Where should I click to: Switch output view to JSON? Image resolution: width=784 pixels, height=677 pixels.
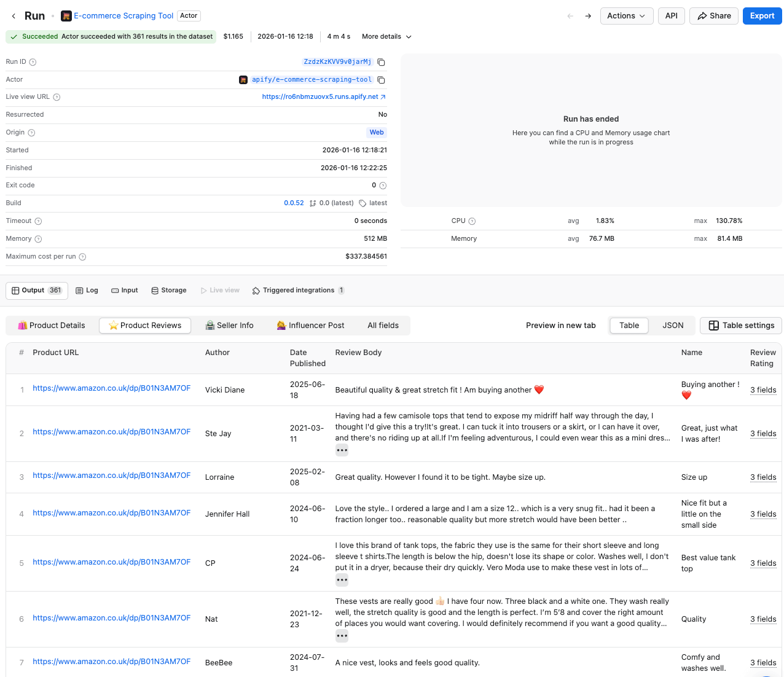click(x=672, y=326)
